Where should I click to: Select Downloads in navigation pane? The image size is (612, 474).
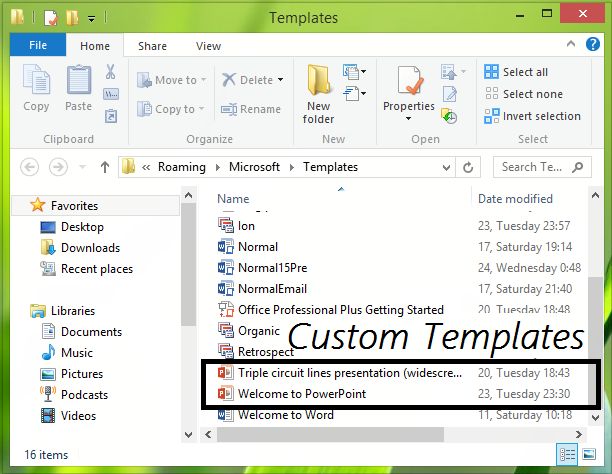click(x=80, y=248)
